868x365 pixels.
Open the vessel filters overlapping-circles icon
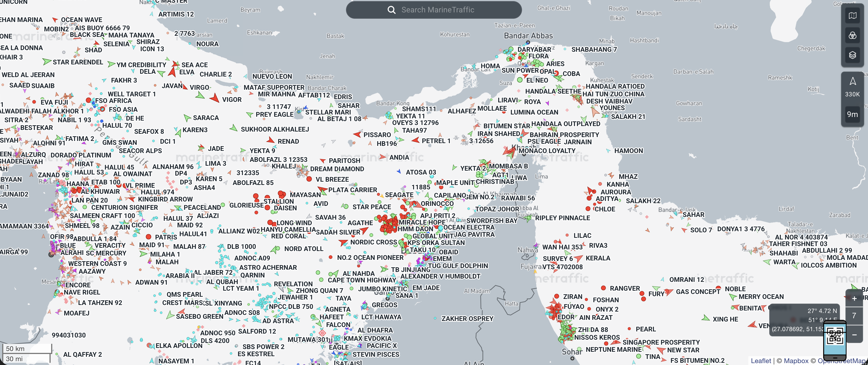[852, 35]
